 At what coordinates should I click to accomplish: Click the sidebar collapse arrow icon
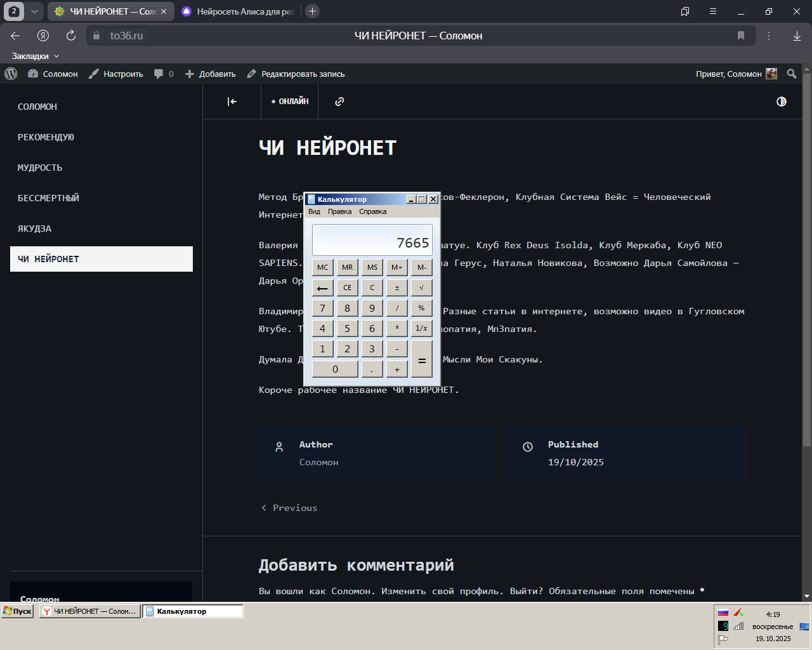pos(232,102)
